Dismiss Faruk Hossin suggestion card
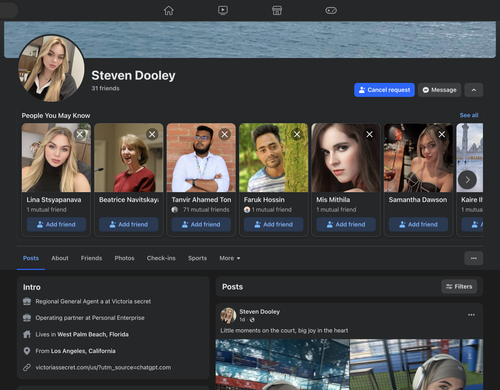The image size is (500, 390). 297,134
